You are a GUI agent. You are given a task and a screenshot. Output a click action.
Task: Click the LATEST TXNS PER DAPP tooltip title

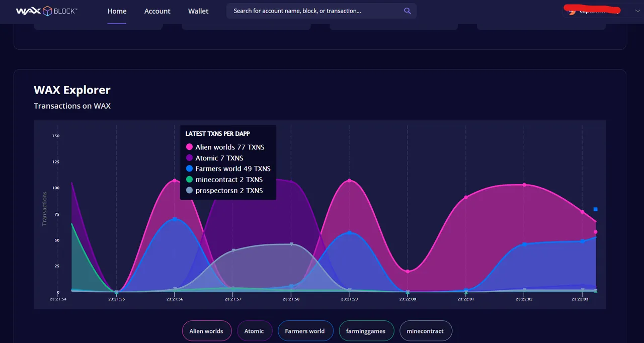[218, 134]
